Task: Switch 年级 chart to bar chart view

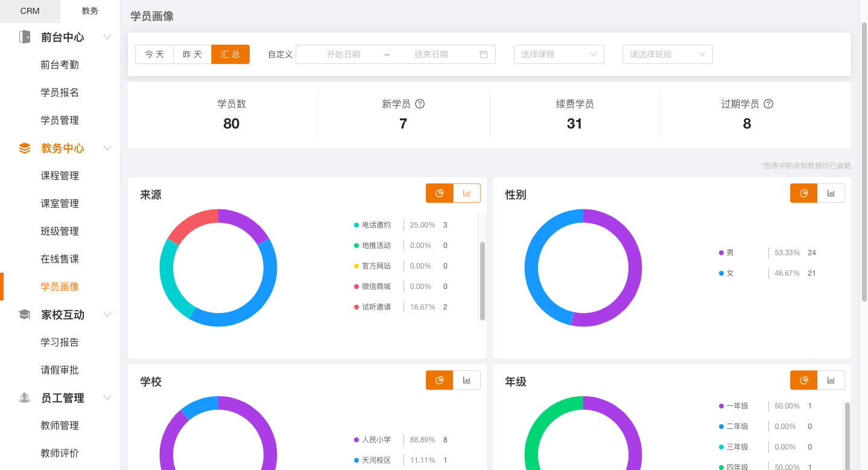Action: [x=831, y=380]
